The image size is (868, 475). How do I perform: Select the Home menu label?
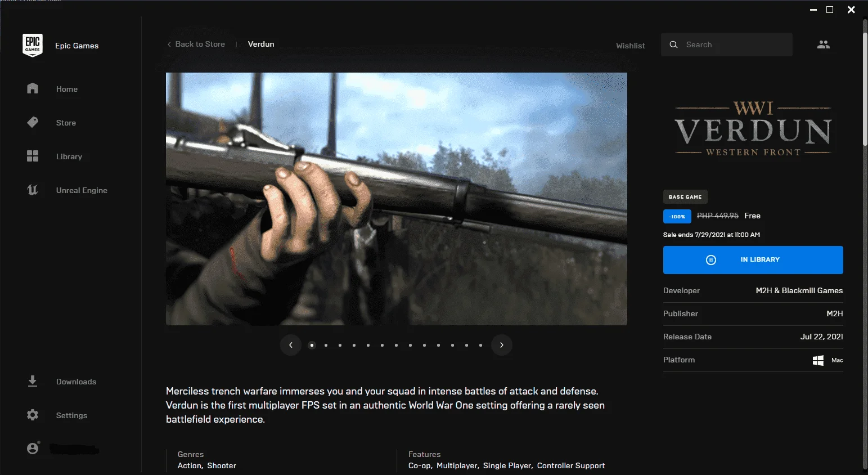67,89
